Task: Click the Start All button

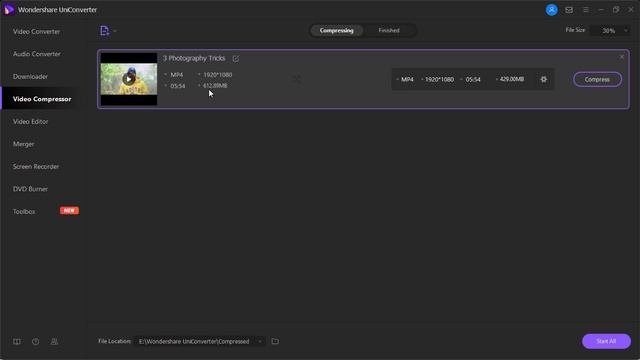Action: click(x=606, y=341)
